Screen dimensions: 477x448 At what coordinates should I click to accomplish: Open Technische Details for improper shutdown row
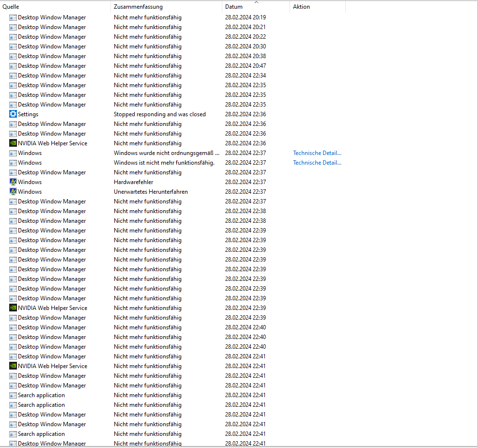(317, 153)
